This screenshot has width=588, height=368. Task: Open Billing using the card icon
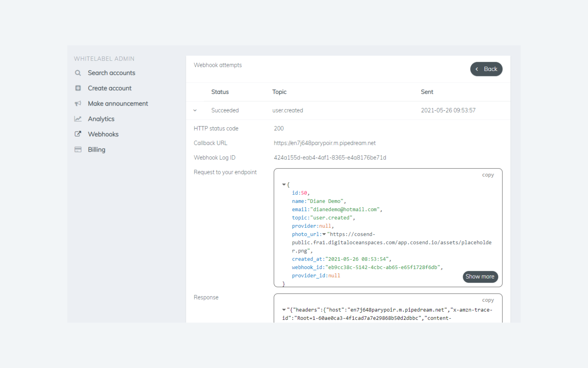pyautogui.click(x=78, y=149)
